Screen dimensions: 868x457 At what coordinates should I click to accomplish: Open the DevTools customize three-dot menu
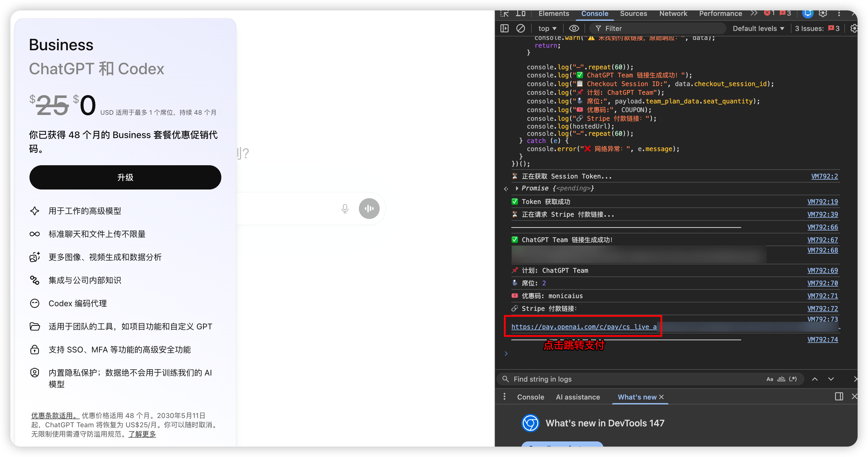point(839,14)
